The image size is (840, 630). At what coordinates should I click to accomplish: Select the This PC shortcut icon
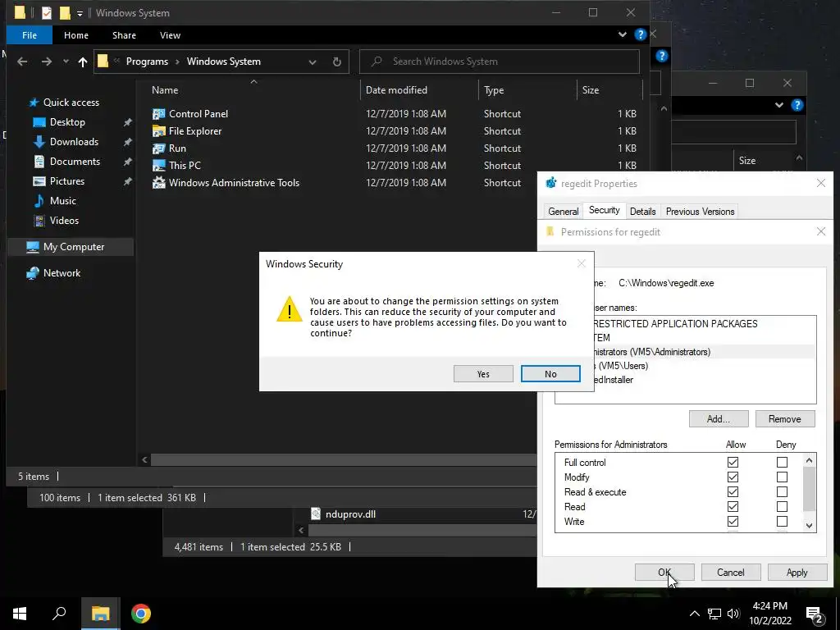coord(158,166)
